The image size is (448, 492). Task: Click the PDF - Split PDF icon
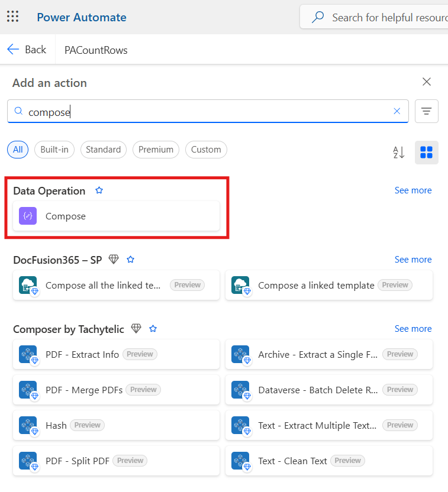click(28, 461)
